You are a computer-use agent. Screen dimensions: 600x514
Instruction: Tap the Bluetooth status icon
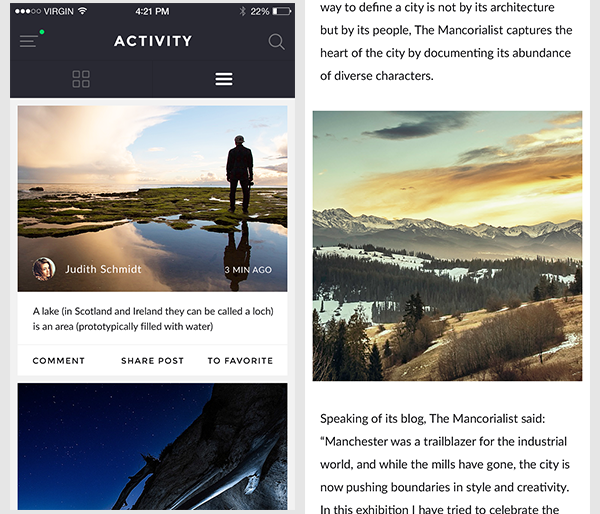point(242,11)
